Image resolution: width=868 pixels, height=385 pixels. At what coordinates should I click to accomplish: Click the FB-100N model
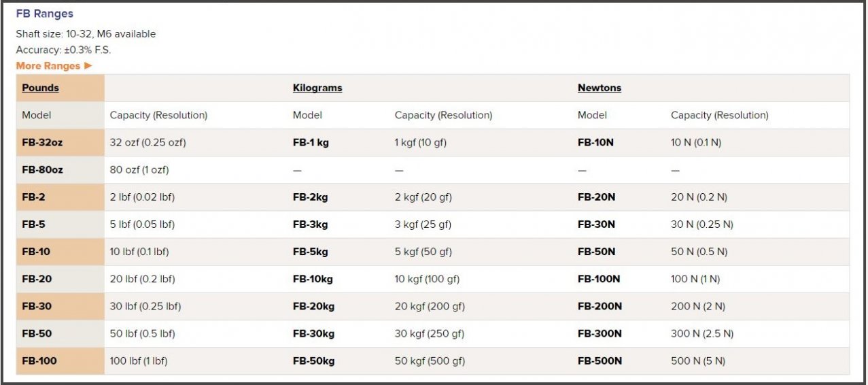599,279
